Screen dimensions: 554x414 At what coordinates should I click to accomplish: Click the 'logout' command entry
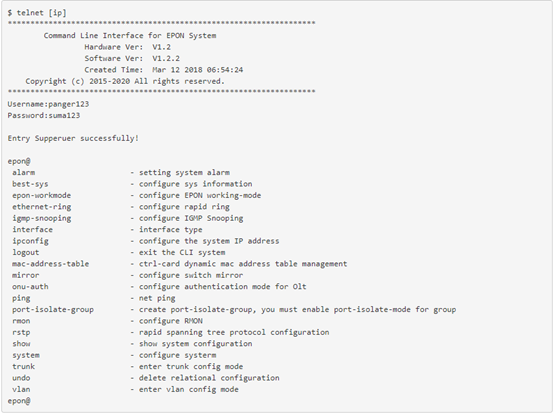(x=25, y=252)
